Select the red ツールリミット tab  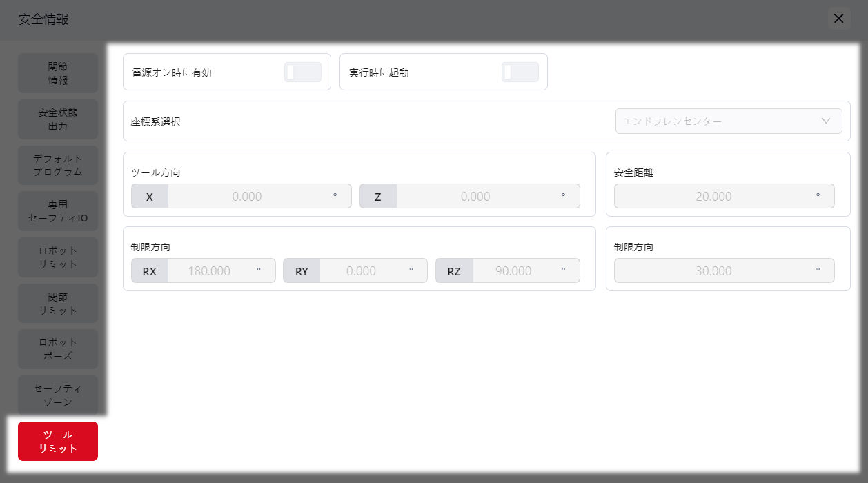click(x=58, y=442)
